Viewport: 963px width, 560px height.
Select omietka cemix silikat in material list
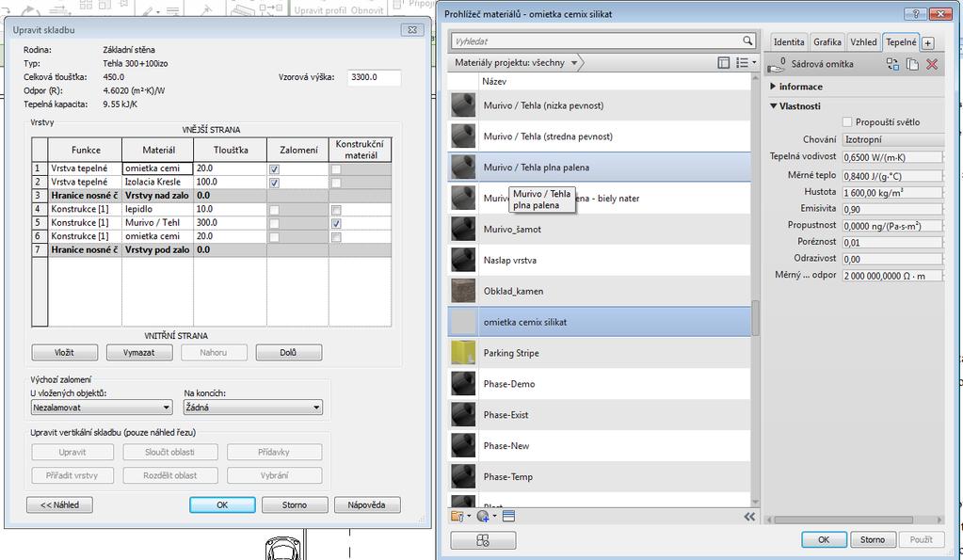coord(600,322)
